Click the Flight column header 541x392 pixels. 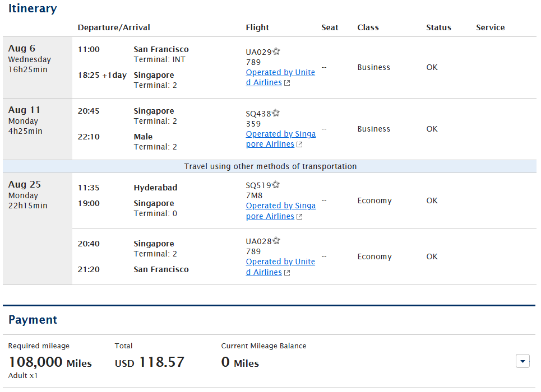[x=257, y=27]
